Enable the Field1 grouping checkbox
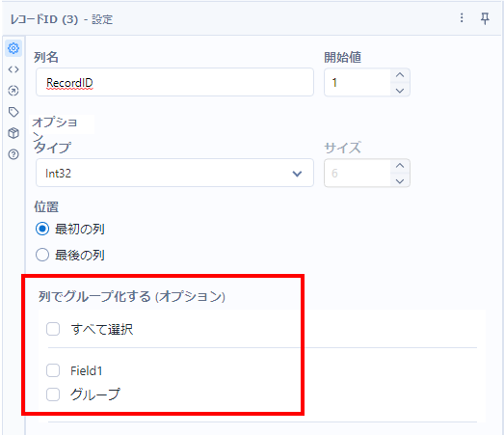 (x=53, y=370)
